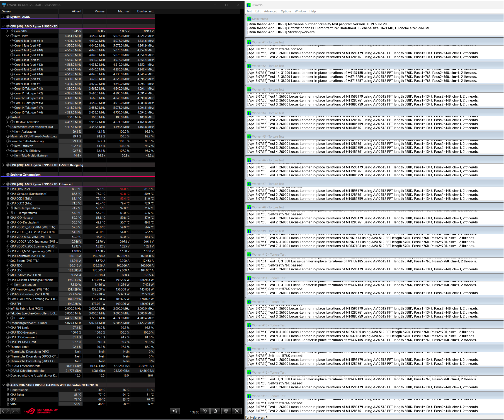Open the network share sensors button
This screenshot has width=504, height=420.
coord(175,411)
